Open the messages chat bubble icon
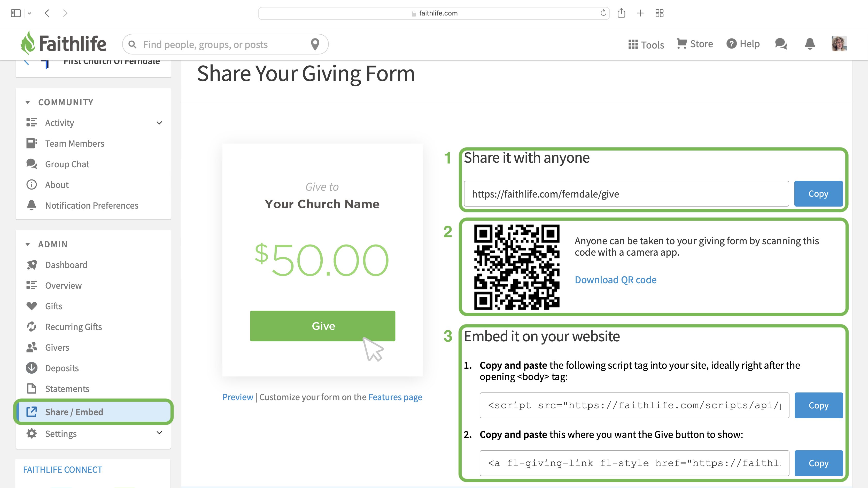Image resolution: width=868 pixels, height=488 pixels. point(781,44)
